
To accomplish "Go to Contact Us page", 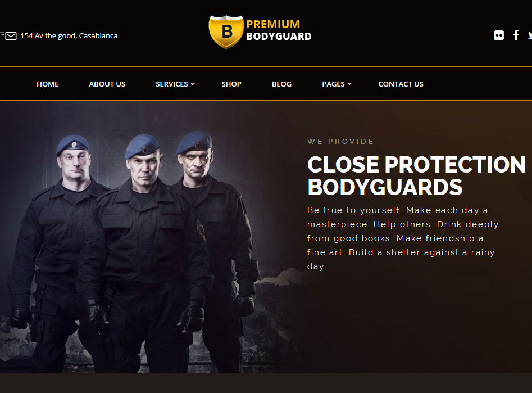I will [401, 84].
